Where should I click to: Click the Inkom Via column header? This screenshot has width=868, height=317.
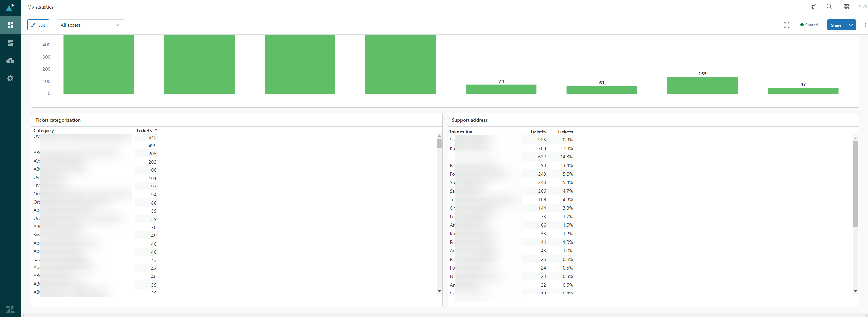point(461,132)
